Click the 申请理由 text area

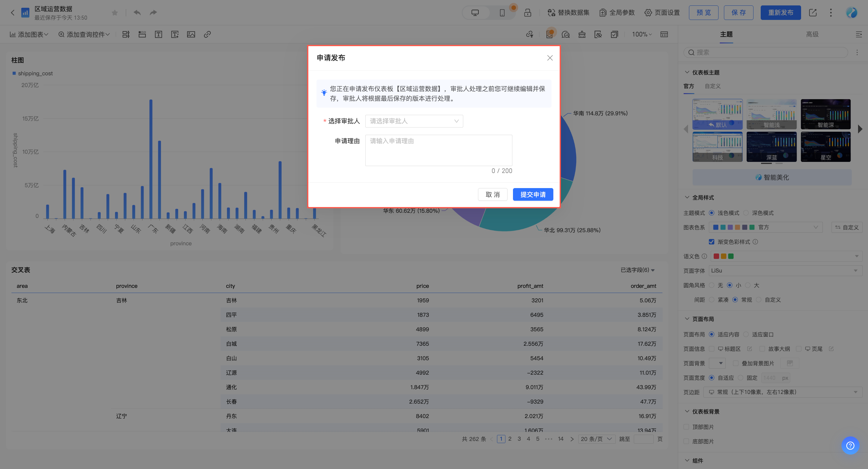[x=439, y=150]
